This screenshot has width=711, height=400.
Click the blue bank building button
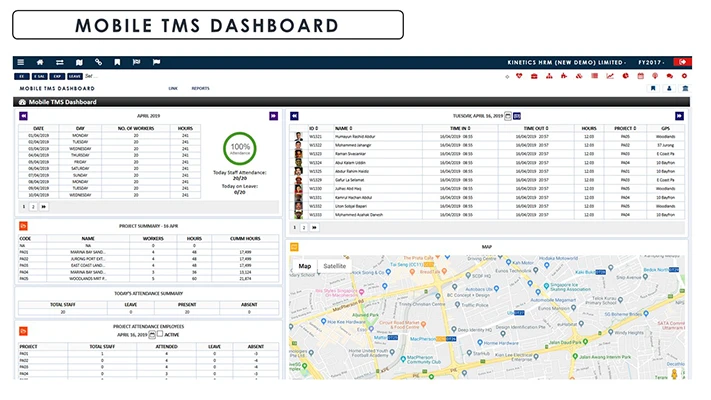[x=685, y=88]
